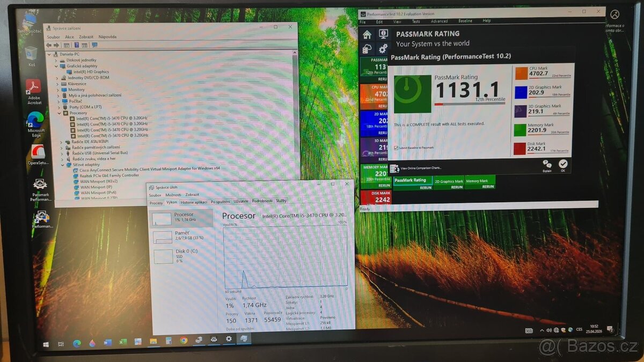Click the forward arrow in Device Manager toolbar

point(57,45)
